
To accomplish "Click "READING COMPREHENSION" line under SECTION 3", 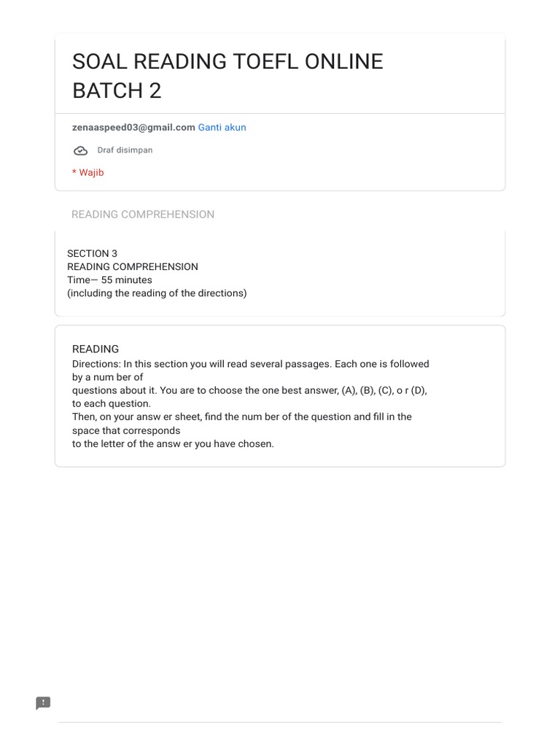I will coord(133,267).
